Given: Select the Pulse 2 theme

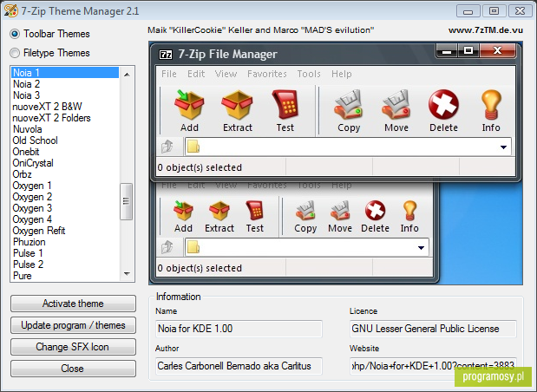Looking at the screenshot, I should pyautogui.click(x=65, y=265).
